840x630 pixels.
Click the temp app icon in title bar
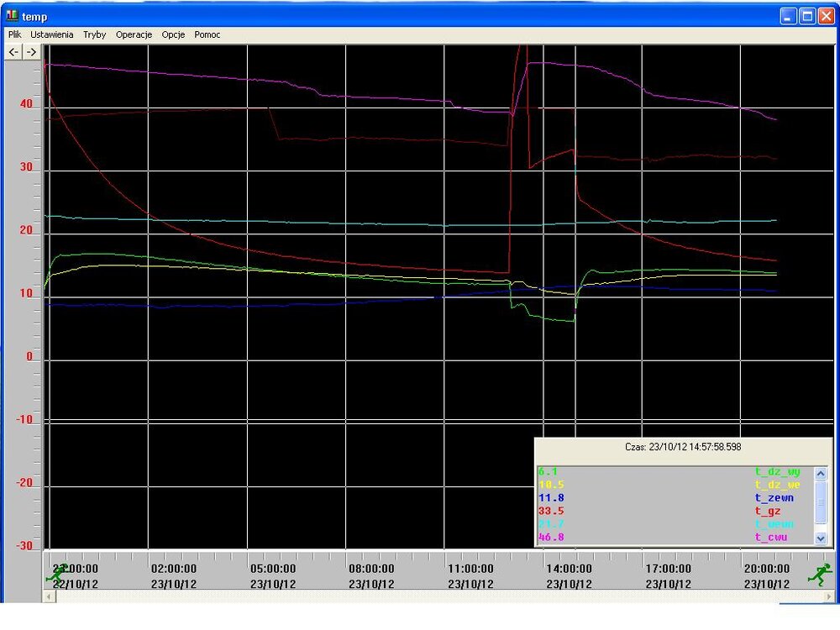(x=12, y=16)
